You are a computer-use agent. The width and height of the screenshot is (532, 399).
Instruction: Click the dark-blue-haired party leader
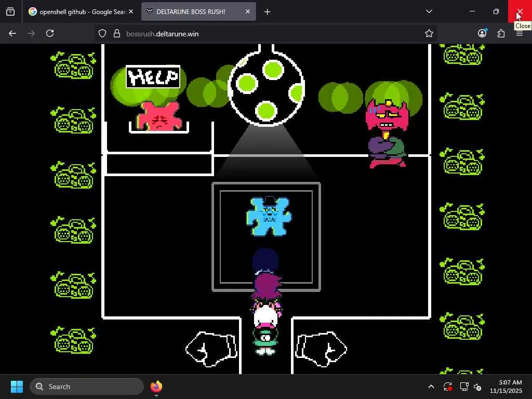click(265, 261)
